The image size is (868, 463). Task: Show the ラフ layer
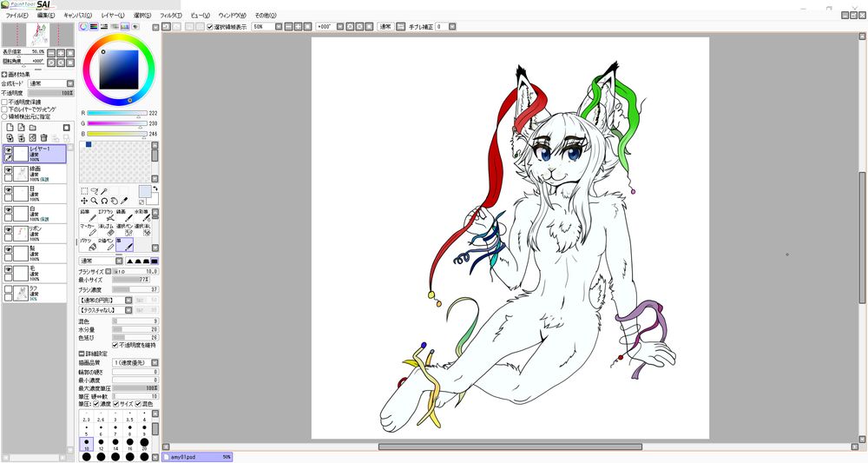[9, 289]
